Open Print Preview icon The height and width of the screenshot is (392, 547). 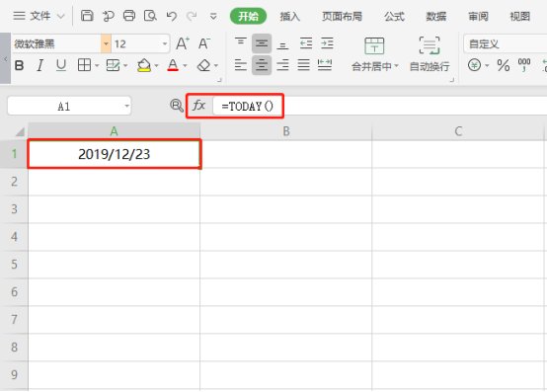coord(150,16)
